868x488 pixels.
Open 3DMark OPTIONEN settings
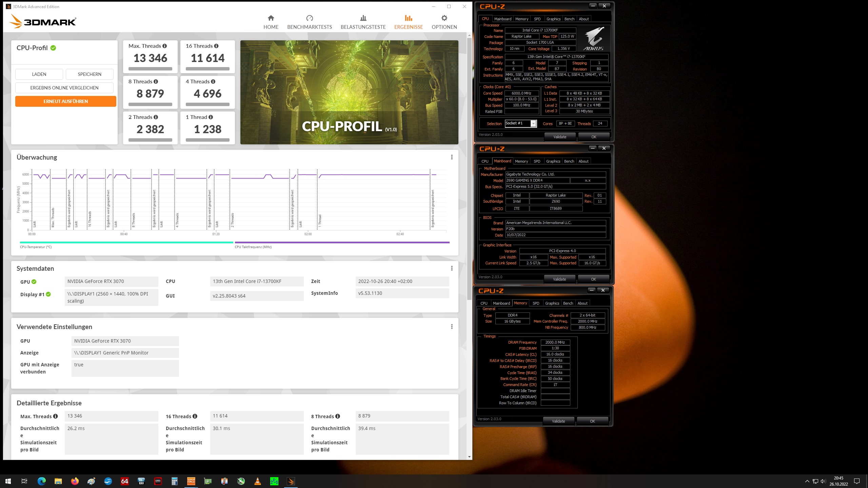click(x=444, y=22)
